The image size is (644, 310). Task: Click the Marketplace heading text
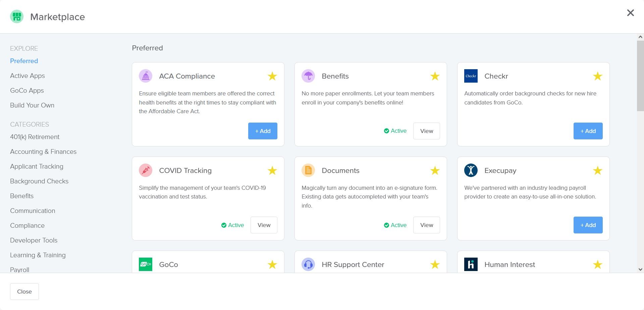(x=57, y=17)
